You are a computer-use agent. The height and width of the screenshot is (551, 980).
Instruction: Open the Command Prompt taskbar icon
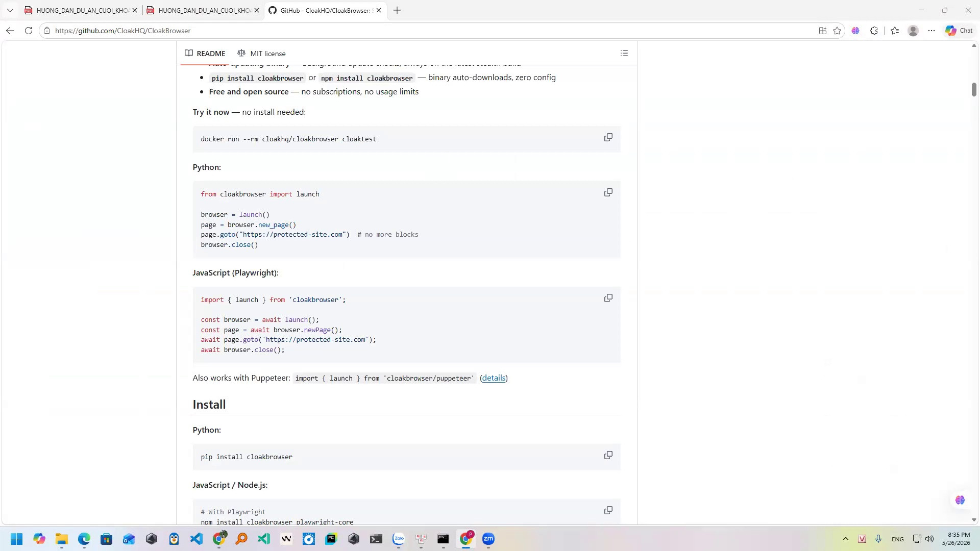click(x=443, y=539)
